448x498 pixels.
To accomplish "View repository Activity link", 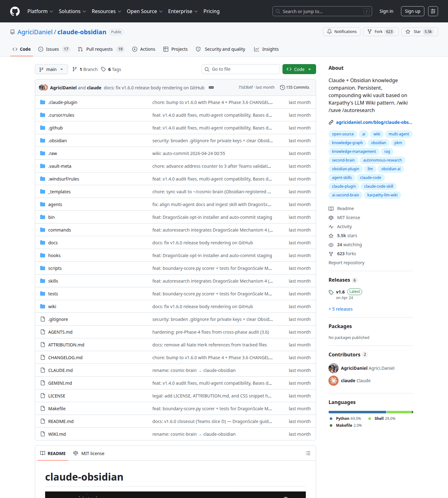I will [340, 227].
